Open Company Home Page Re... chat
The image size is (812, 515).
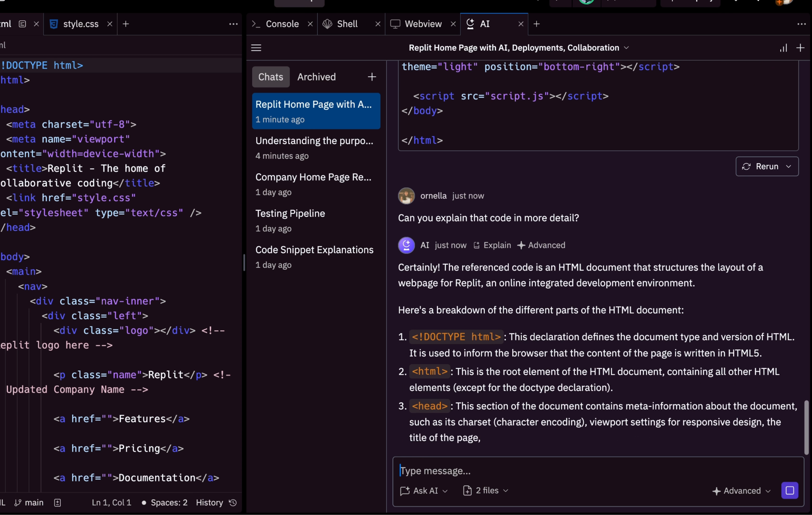pos(316,184)
